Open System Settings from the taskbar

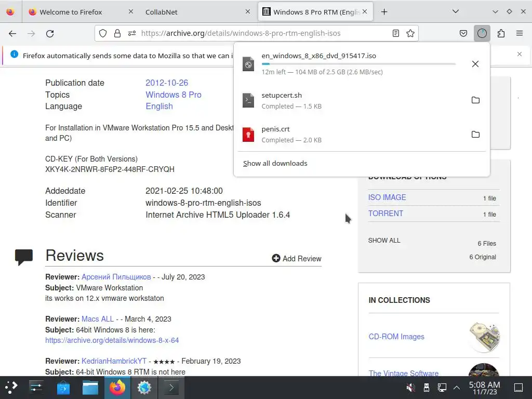coord(36,388)
